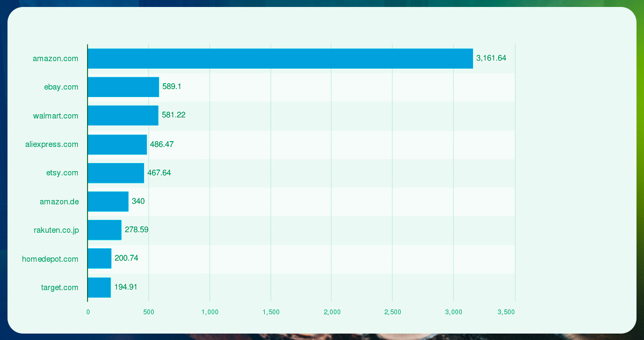Click the 467.64 value label
The height and width of the screenshot is (340, 644).
click(x=159, y=173)
